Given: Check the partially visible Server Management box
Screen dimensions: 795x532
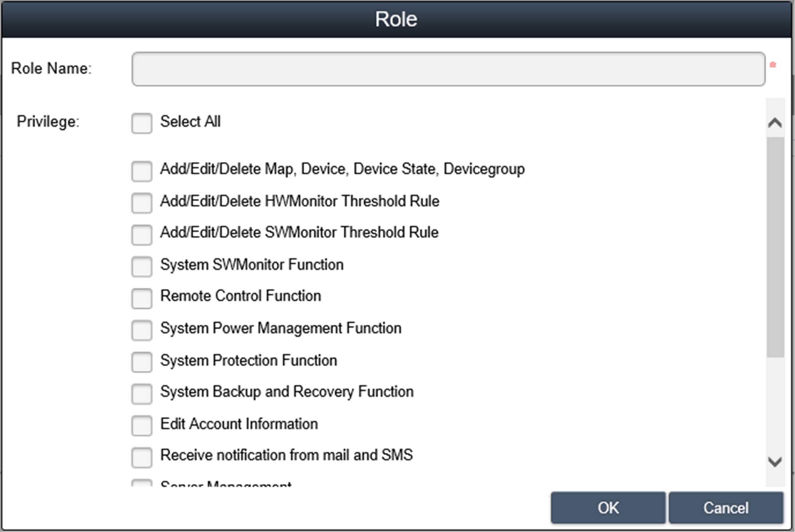Looking at the screenshot, I should click(x=141, y=483).
